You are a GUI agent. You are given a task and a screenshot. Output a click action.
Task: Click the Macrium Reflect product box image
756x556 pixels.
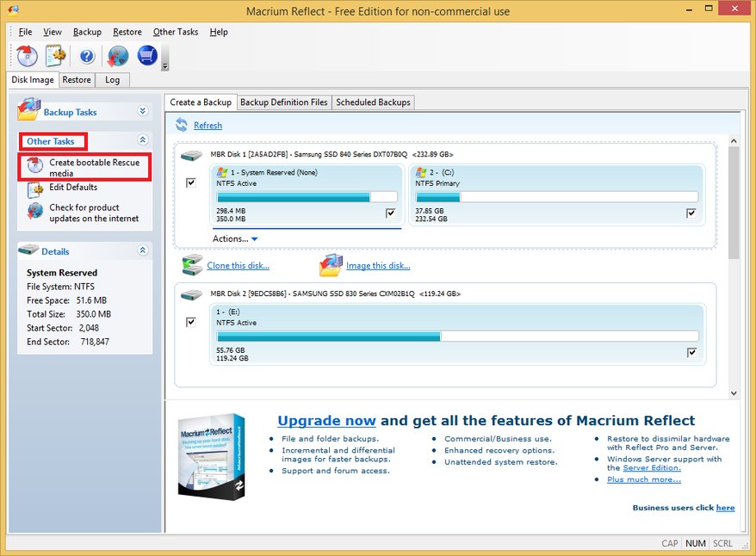[212, 456]
